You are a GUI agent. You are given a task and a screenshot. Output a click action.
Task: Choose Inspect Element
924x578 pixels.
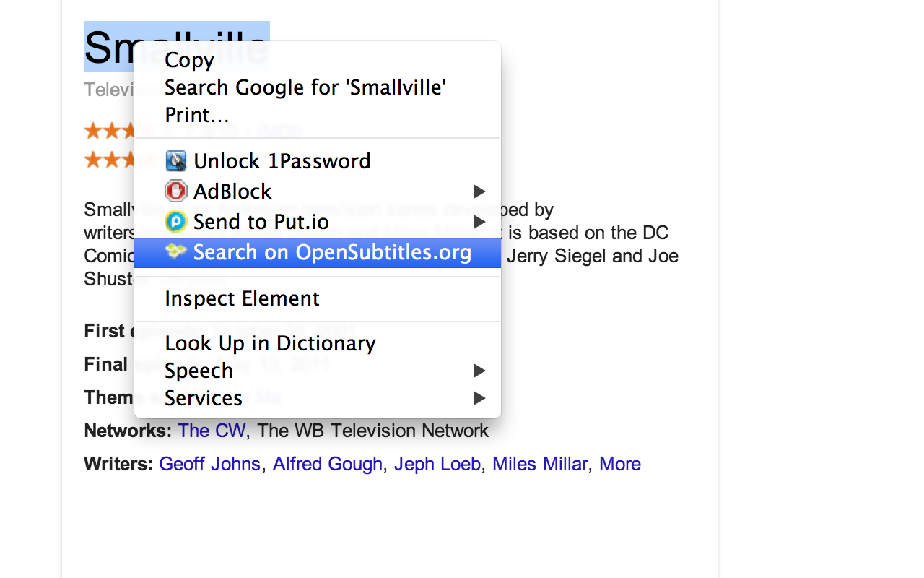pyautogui.click(x=318, y=298)
